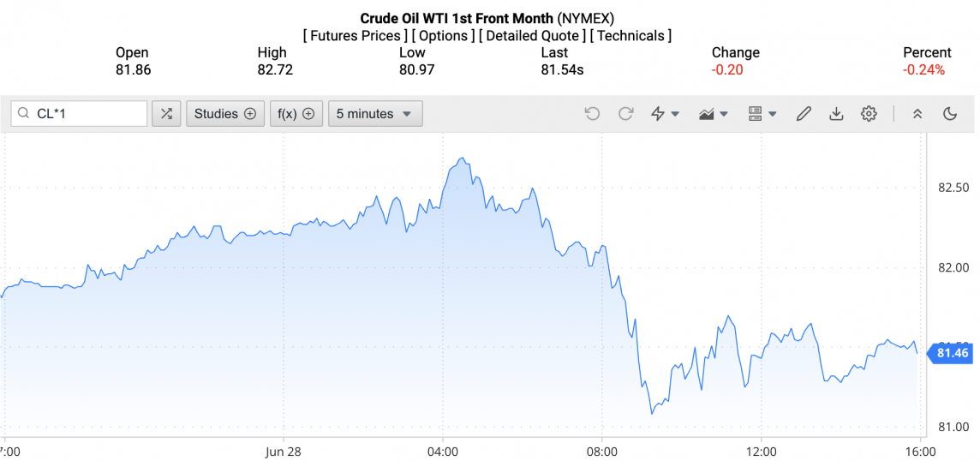Undo the last chart action
The image size is (980, 461).
point(592,114)
